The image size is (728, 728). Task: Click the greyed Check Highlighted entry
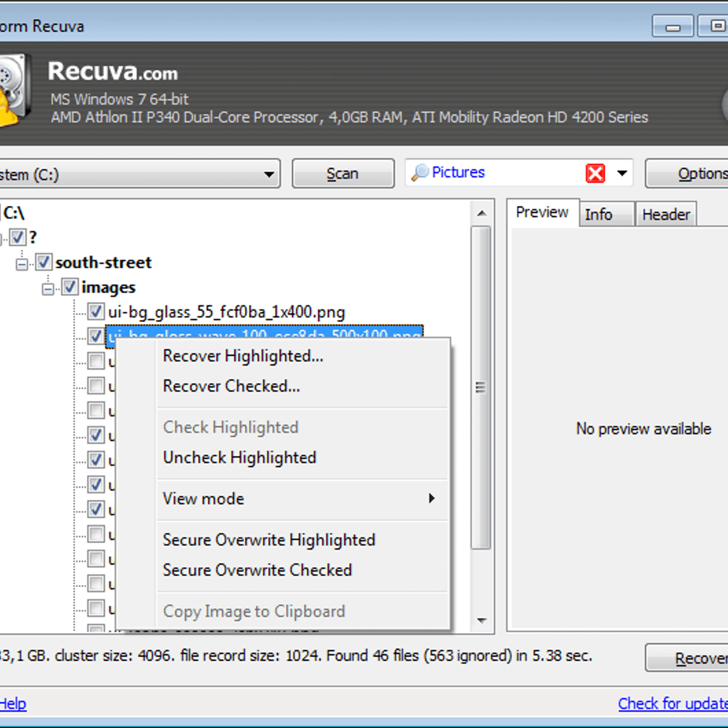pyautogui.click(x=302, y=427)
